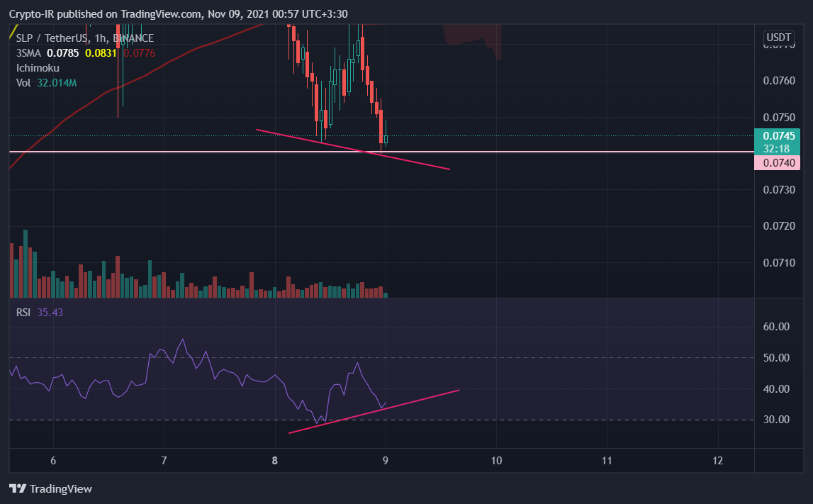Click the RSI value 35.43

[x=50, y=312]
